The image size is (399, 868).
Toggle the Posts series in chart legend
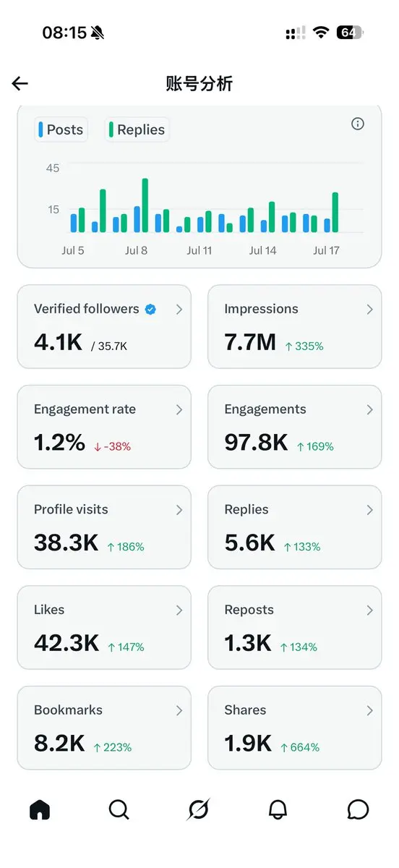61,129
